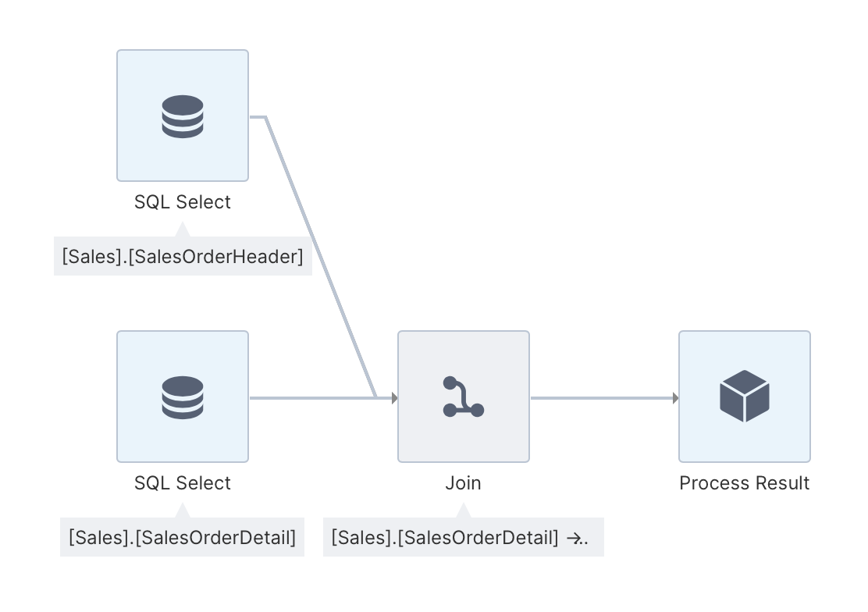Click the pointer notch above SalesOrderHeader tag
The height and width of the screenshot is (612, 868).
pos(183,229)
